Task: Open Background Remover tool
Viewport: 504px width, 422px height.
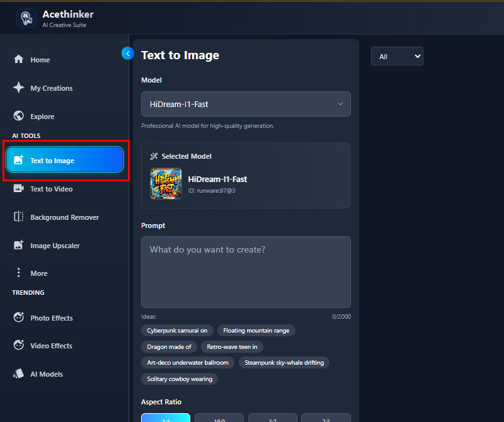Action: [65, 217]
